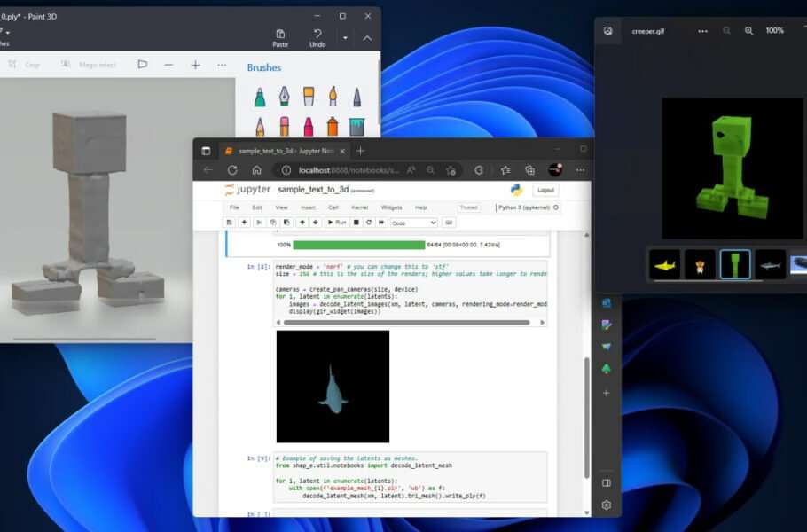Open the Jupyter Help menu
The image size is (807, 532).
coord(421,207)
